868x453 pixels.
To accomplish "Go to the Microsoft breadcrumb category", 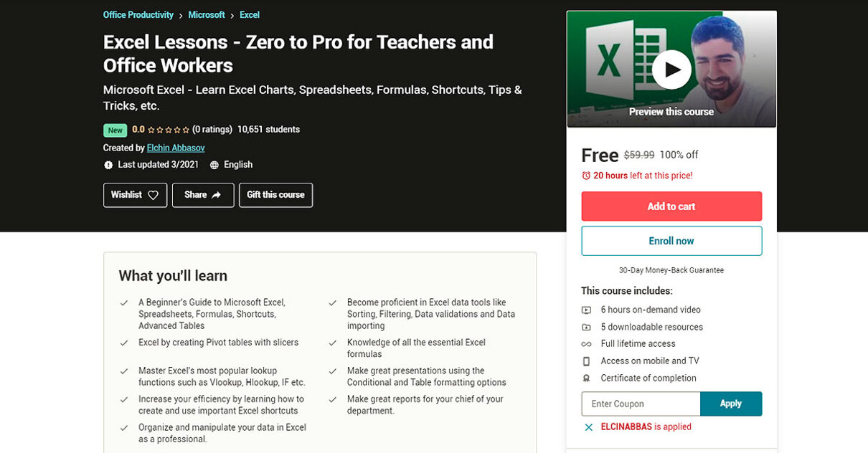I will (x=207, y=15).
